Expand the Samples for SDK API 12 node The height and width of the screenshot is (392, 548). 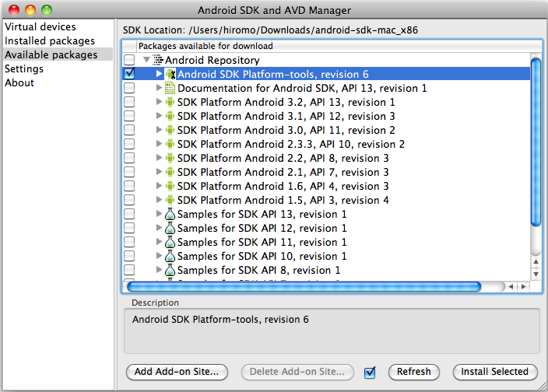159,227
